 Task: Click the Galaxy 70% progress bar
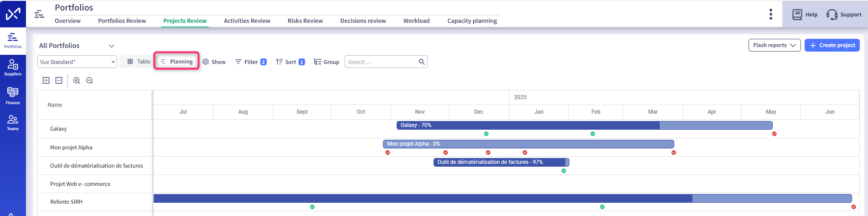(584, 125)
